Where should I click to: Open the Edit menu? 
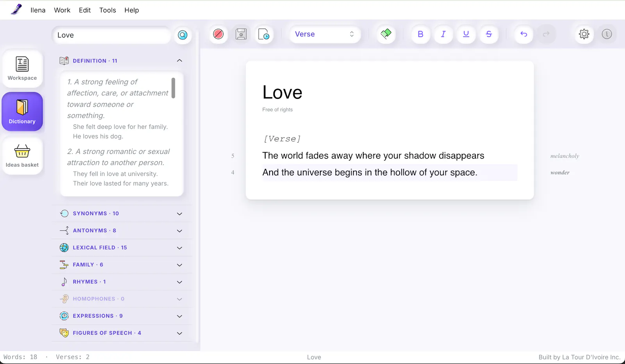point(85,10)
